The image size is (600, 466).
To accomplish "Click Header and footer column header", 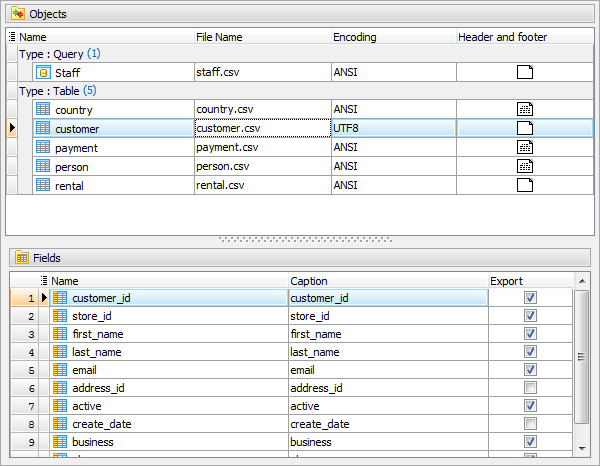I will [525, 37].
